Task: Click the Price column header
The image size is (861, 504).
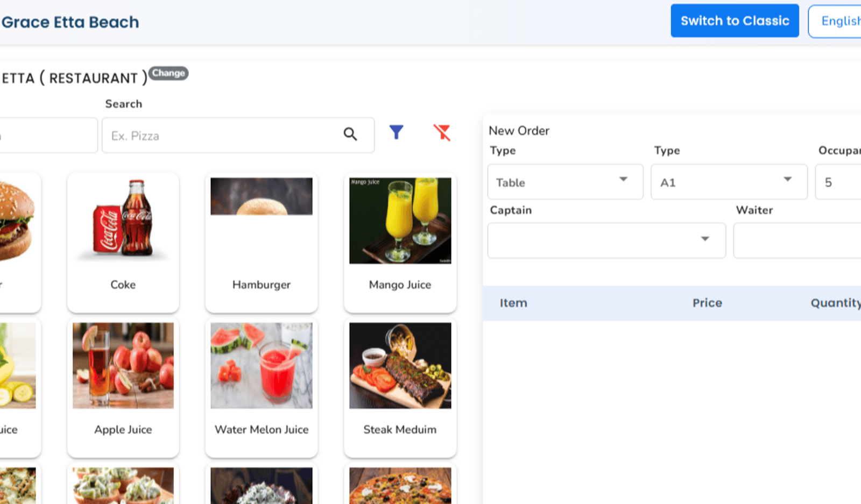Action: 707,303
